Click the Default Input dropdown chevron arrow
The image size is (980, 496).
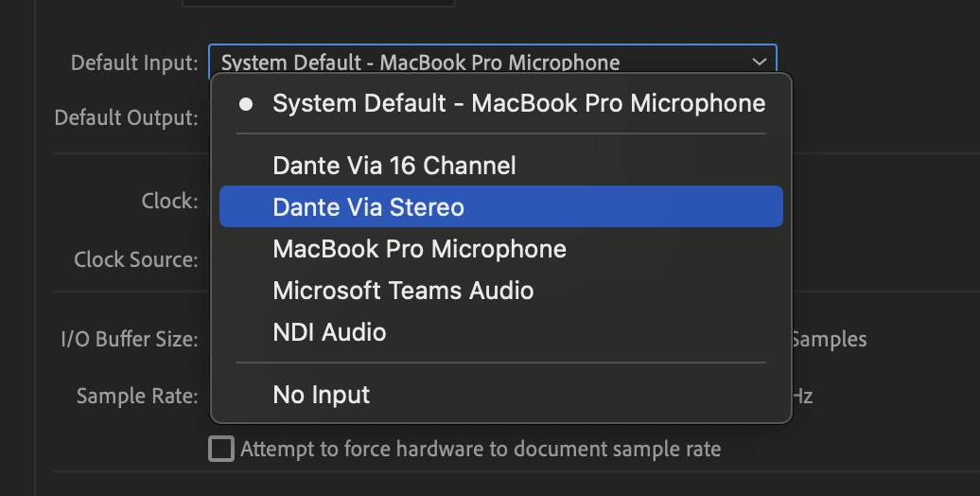[x=759, y=62]
